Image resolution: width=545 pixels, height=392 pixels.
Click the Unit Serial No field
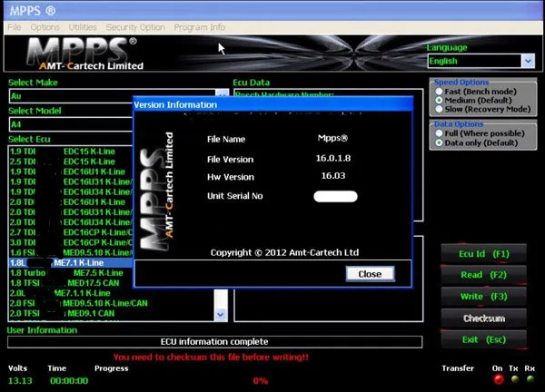335,196
